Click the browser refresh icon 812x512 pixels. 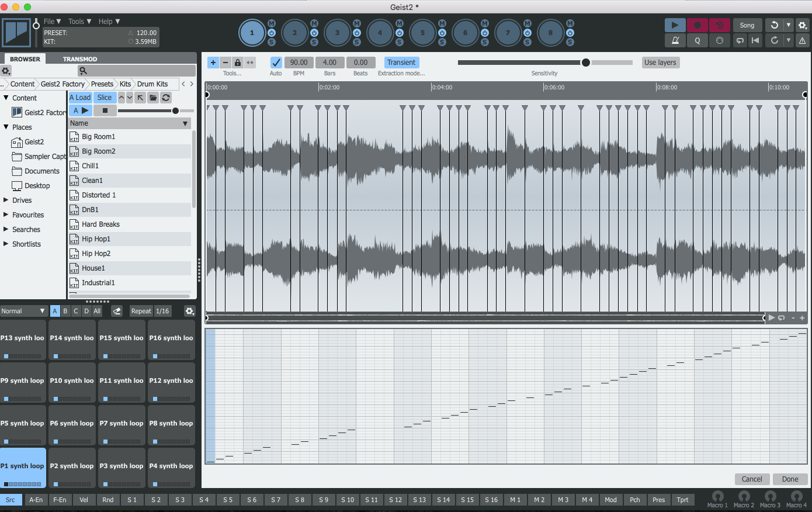166,98
